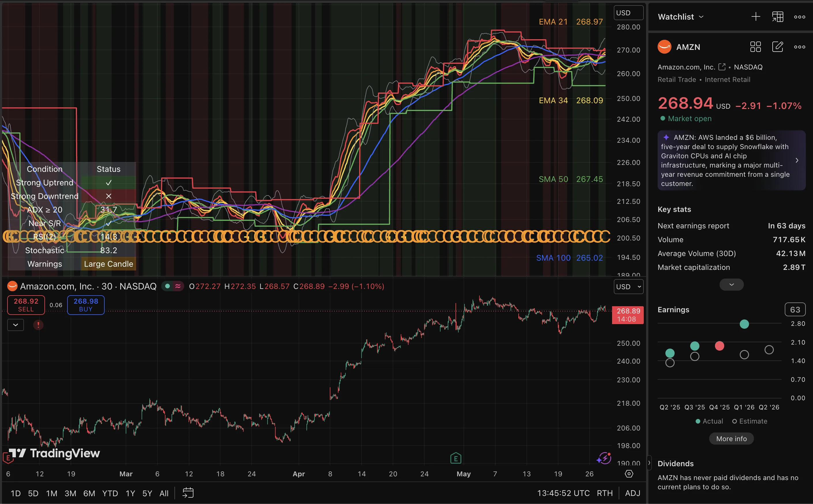Open the AMZN Snowflake news card
Image resolution: width=813 pixels, height=504 pixels.
731,160
